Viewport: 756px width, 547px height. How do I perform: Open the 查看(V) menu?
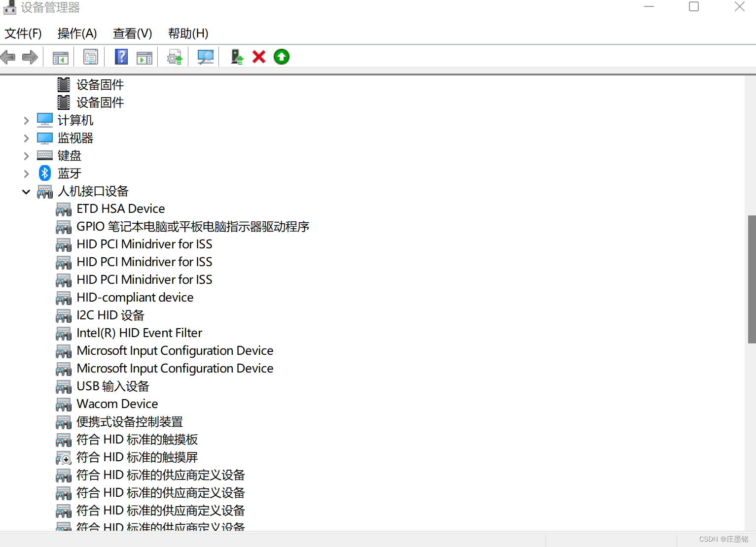(132, 34)
